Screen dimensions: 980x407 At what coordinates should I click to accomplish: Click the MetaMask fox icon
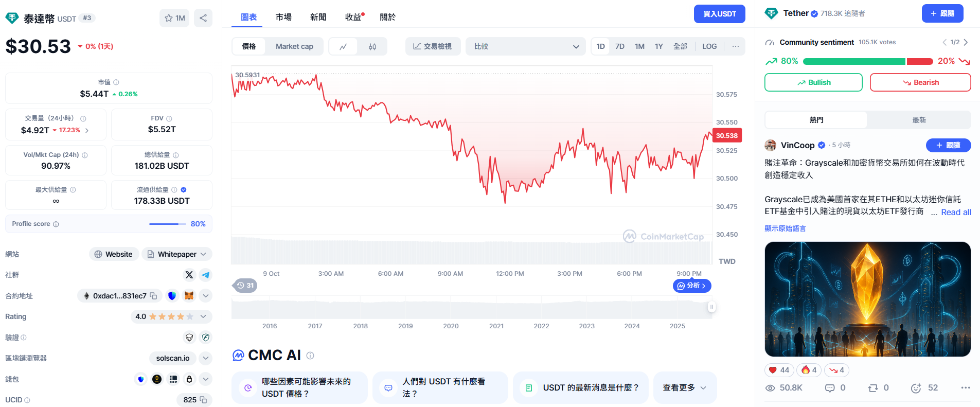point(189,296)
